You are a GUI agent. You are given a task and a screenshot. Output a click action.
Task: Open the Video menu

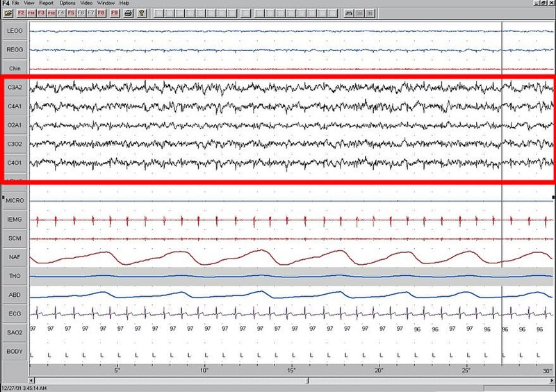(x=87, y=3)
